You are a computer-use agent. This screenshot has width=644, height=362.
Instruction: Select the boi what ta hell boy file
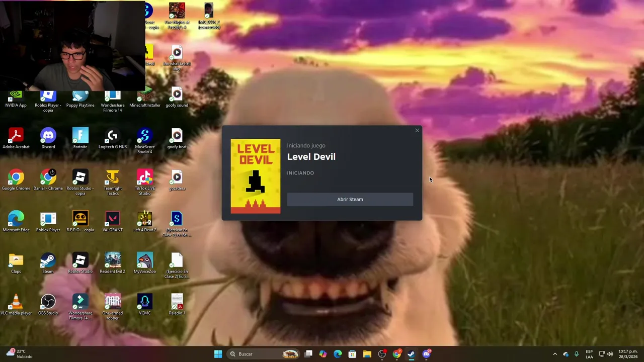click(177, 58)
